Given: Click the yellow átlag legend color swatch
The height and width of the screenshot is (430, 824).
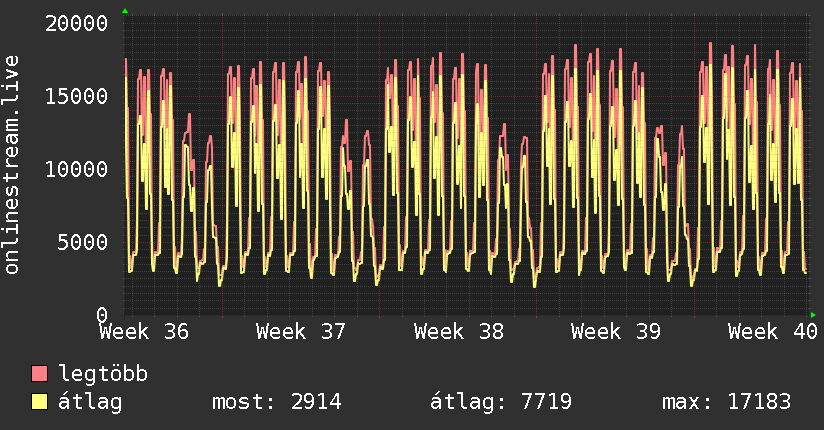Looking at the screenshot, I should 39,402.
